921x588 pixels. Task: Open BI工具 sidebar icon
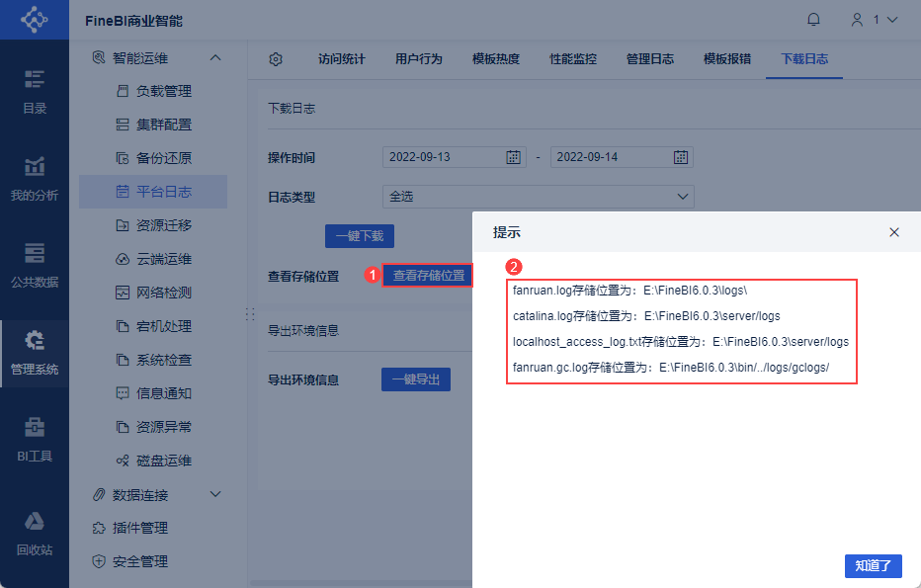click(34, 440)
